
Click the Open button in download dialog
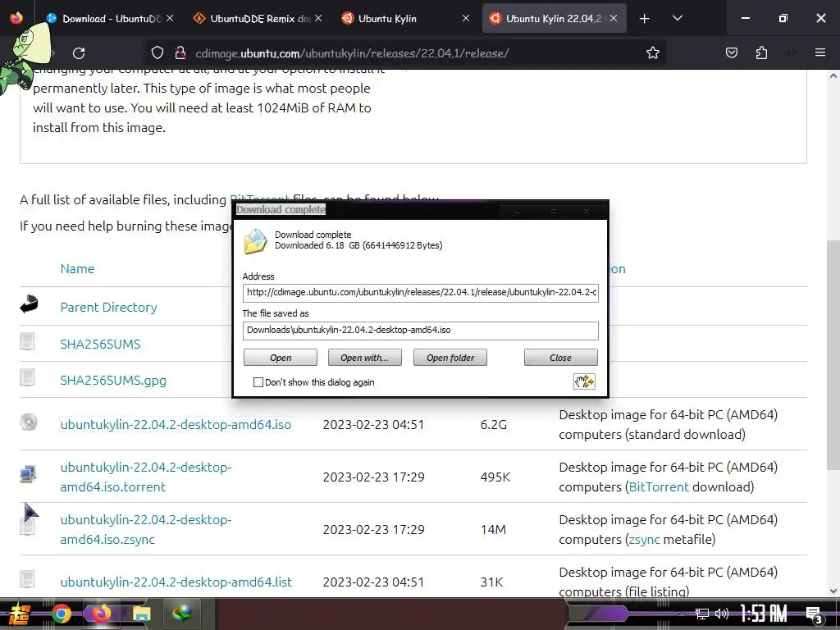click(x=281, y=358)
